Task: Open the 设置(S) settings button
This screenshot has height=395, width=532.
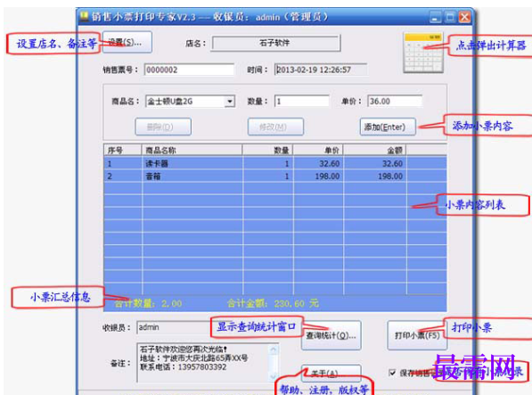Action: click(127, 42)
